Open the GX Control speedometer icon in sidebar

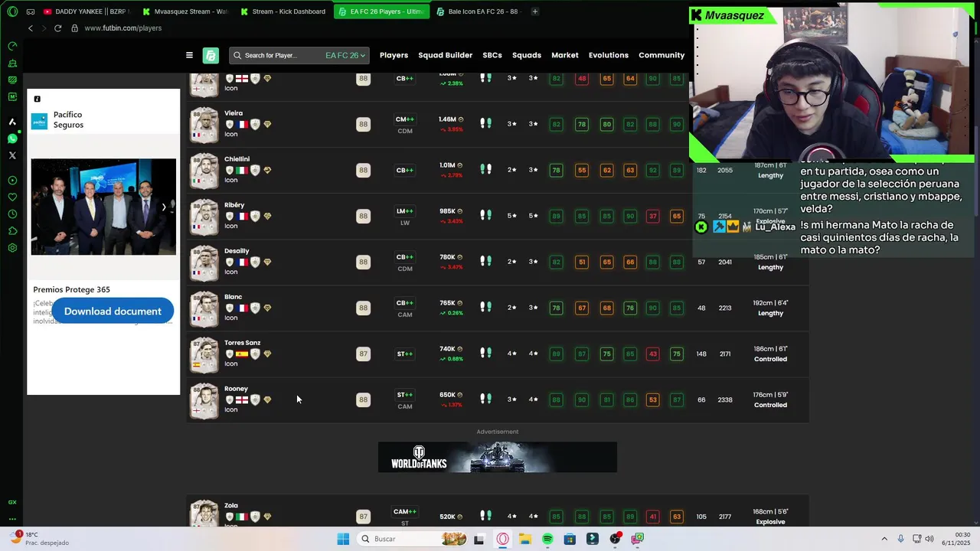pos(12,46)
